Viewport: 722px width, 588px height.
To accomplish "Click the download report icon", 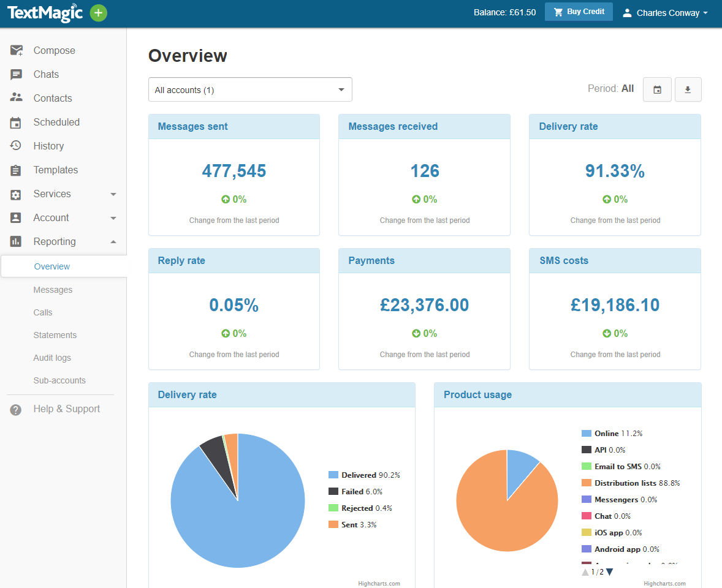I will point(688,89).
